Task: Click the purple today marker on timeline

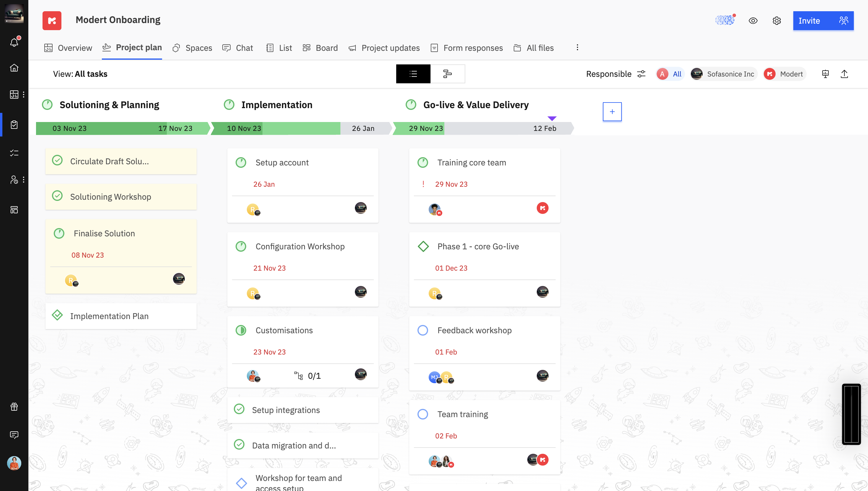Action: pyautogui.click(x=552, y=118)
